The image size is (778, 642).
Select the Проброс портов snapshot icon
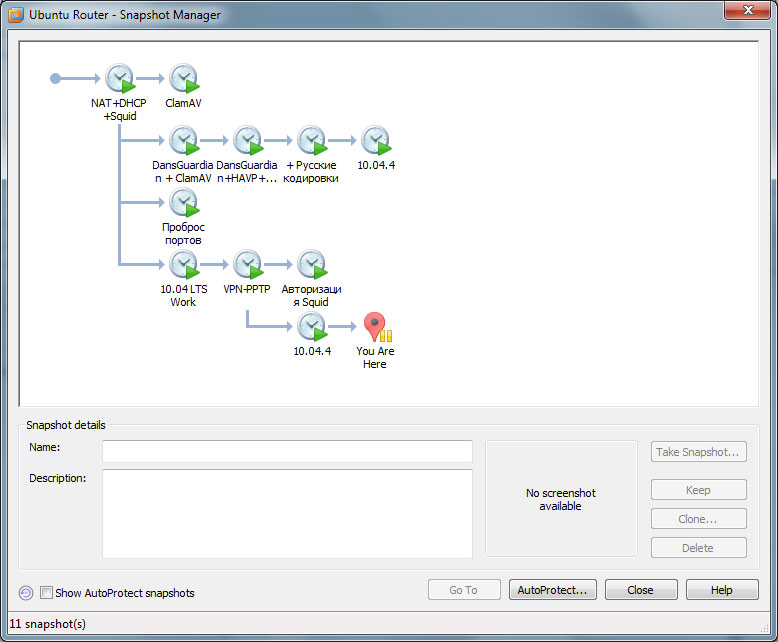coord(184,202)
